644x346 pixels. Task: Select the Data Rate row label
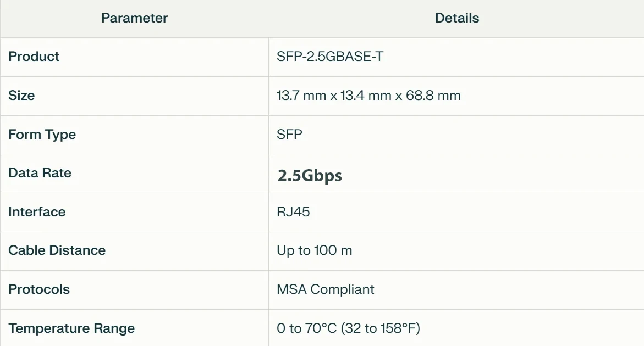pyautogui.click(x=40, y=173)
